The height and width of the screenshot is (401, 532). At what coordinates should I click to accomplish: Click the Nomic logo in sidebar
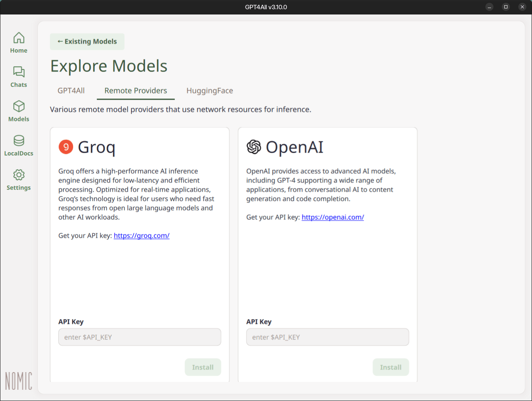18,381
